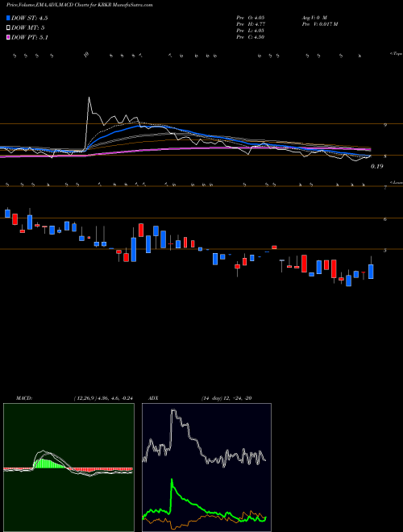Image resolution: width=403 pixels, height=532 pixels.
Task: Click ADX parameters '(14 day) 12, +24, -20'
Action: [226, 398]
